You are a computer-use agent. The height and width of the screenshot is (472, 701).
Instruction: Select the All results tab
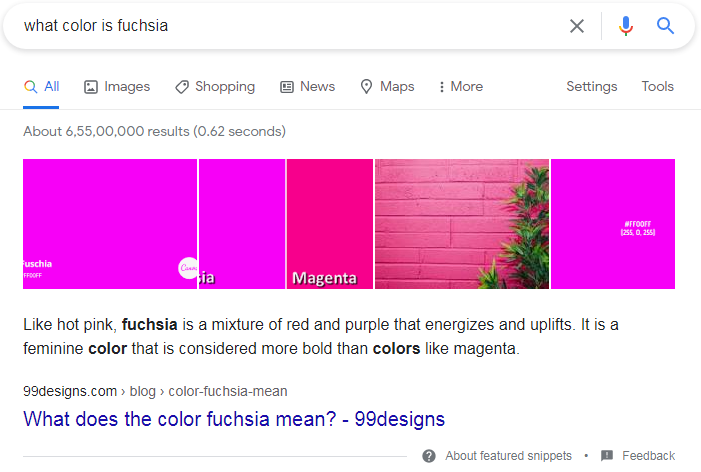(x=42, y=87)
